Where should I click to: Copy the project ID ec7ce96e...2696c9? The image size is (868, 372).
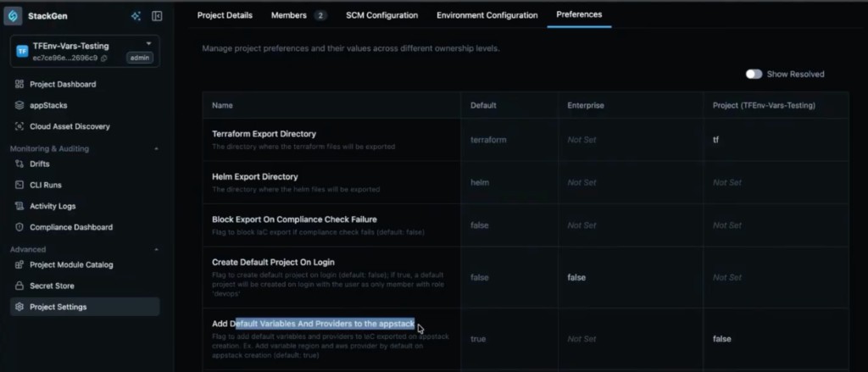(104, 58)
